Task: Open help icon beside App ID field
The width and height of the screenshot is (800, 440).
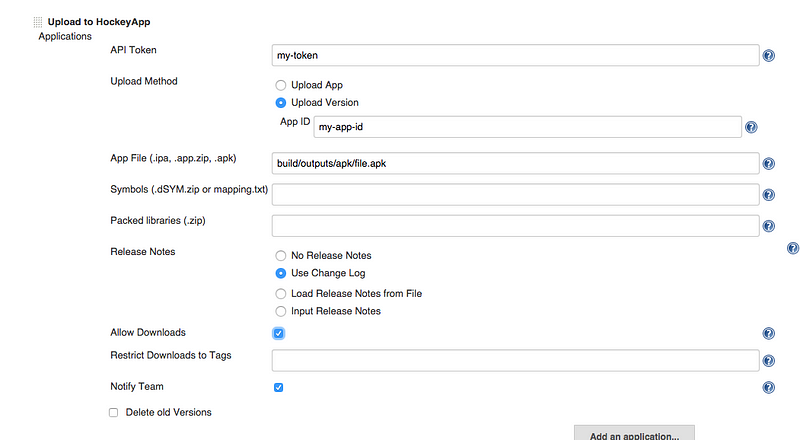Action: coord(751,127)
